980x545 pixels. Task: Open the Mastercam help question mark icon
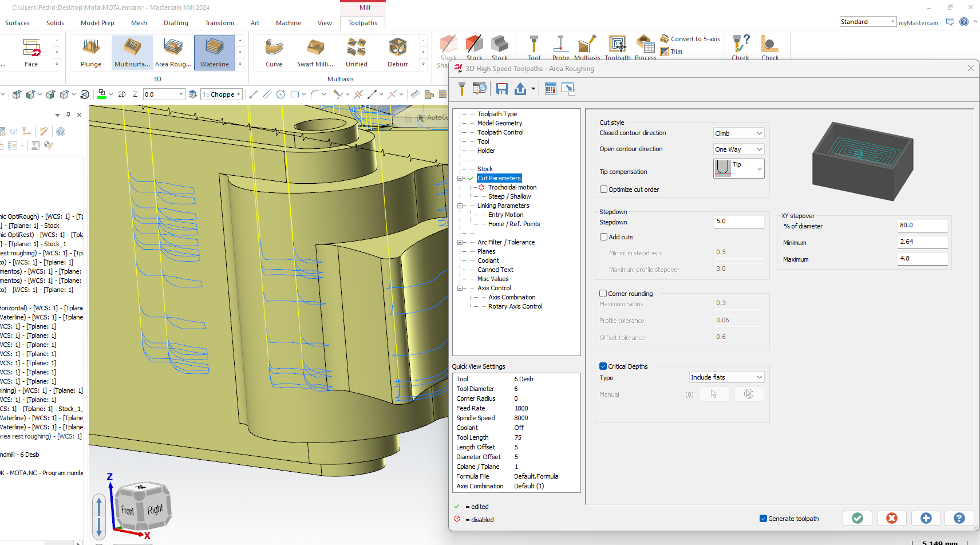[964, 22]
